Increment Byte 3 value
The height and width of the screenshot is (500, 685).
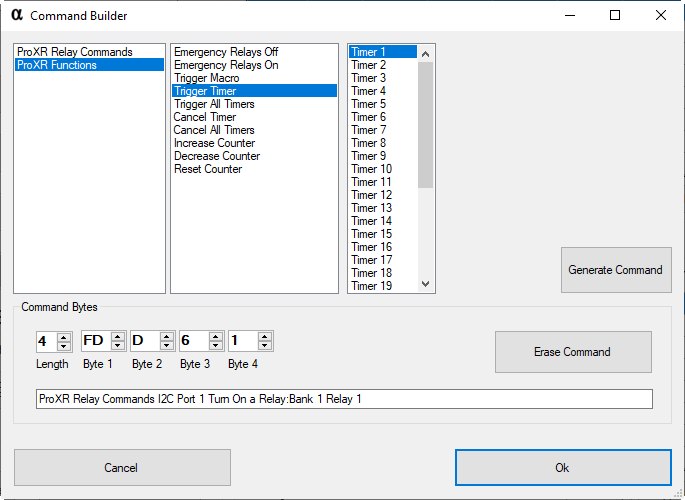[216, 337]
